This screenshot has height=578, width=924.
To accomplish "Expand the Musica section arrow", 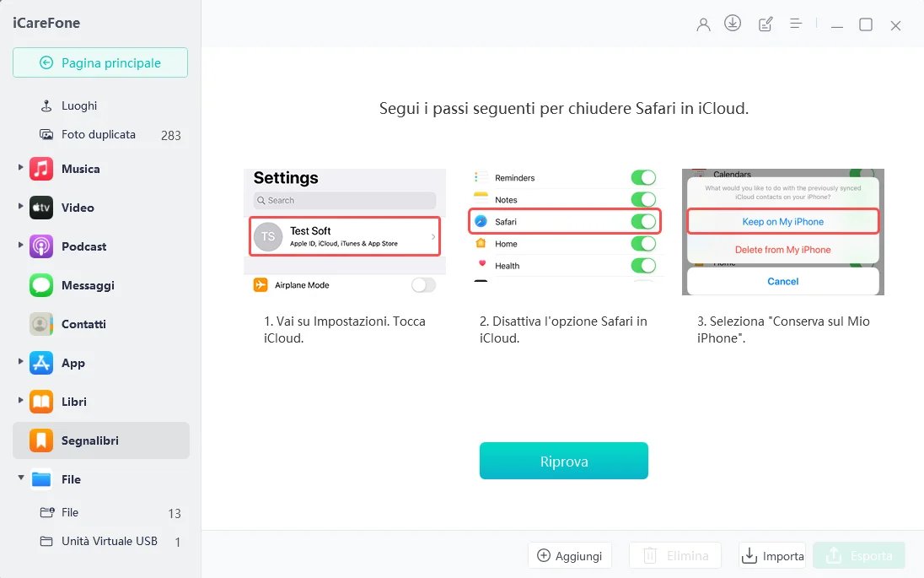I will pos(20,168).
